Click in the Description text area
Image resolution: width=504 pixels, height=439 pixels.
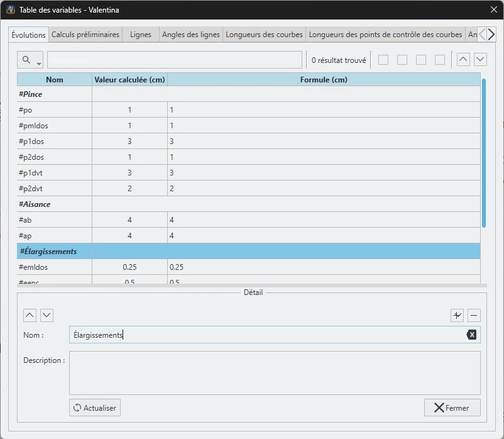(x=274, y=372)
